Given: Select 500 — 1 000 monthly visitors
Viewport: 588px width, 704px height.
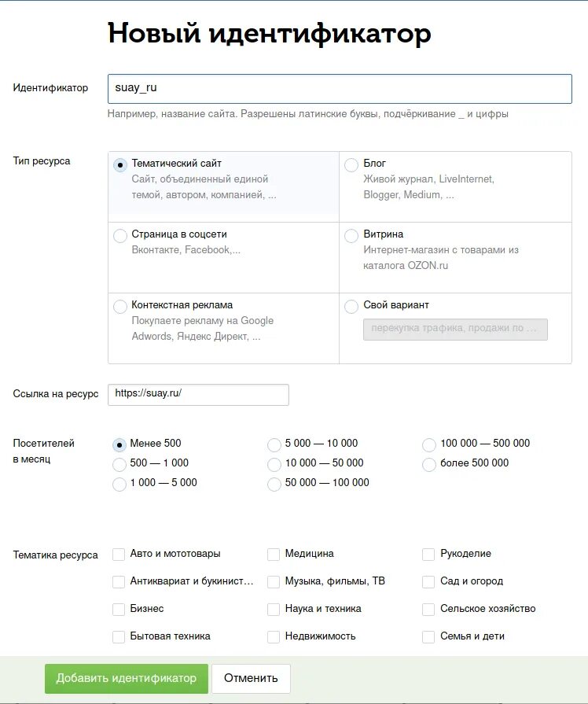Looking at the screenshot, I should [x=119, y=465].
